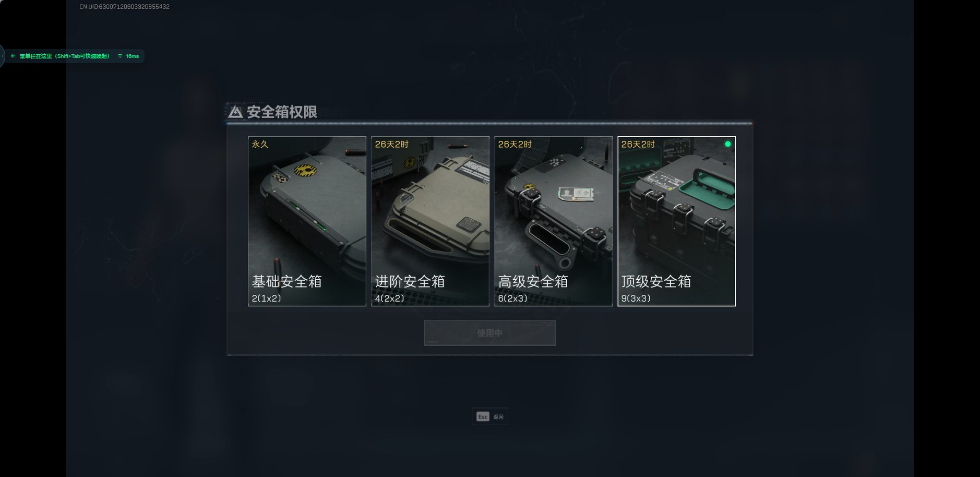Viewport: 980px width, 477px height.
Task: Select the 进阶安全箱 card
Action: coord(430,221)
